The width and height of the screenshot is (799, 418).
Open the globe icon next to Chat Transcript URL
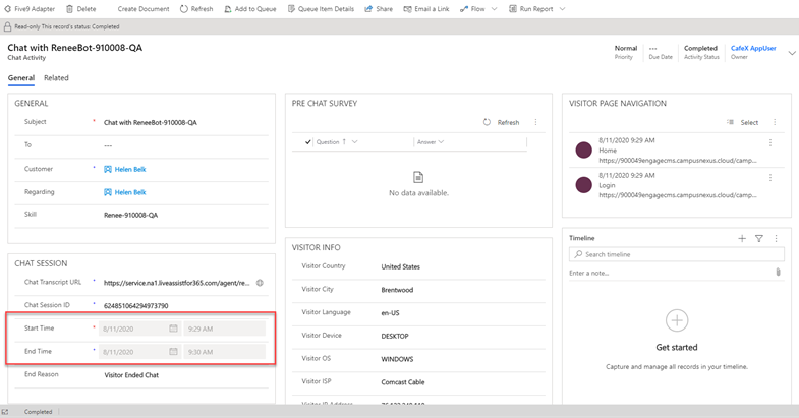tap(260, 283)
